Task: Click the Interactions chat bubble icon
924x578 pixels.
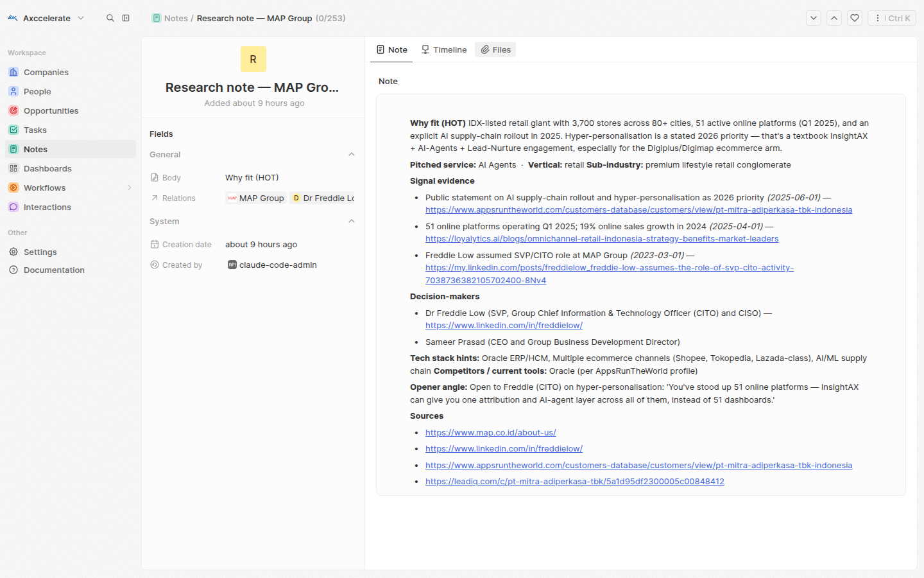Action: 13,207
